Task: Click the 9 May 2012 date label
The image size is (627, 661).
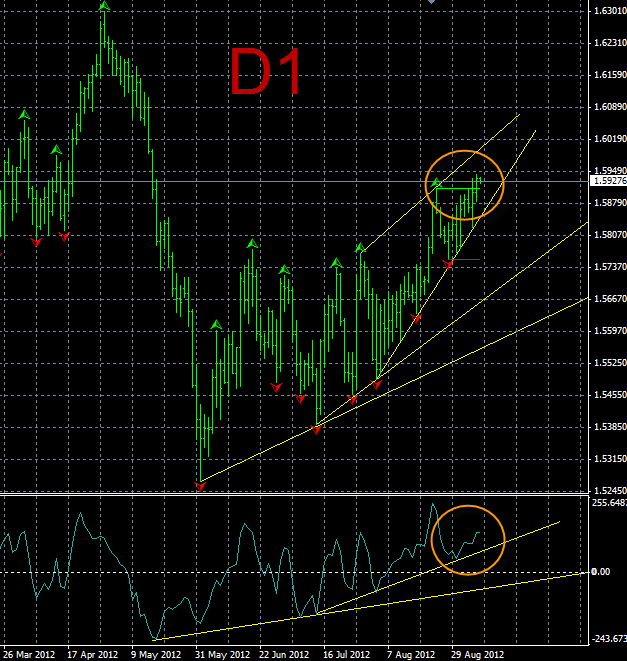Action: coord(156,655)
